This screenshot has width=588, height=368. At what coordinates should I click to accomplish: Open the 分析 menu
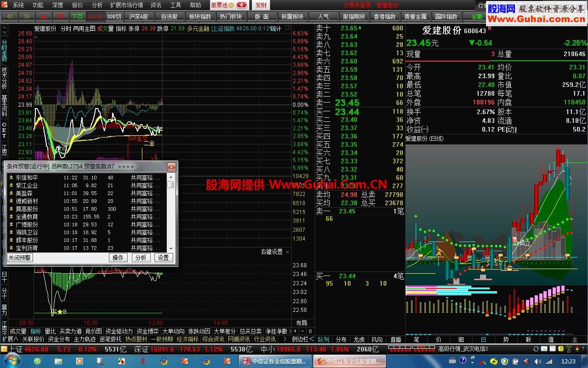click(x=97, y=5)
